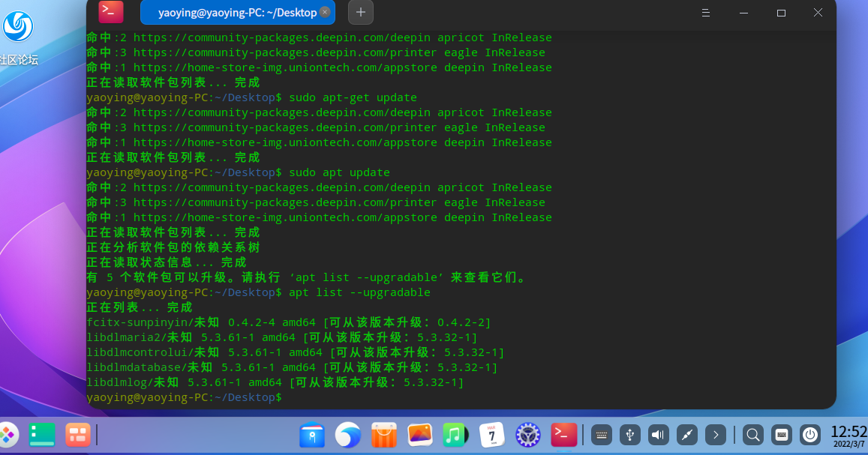Click the libdlmlog package line
Screen dimensions: 868x455
275,382
